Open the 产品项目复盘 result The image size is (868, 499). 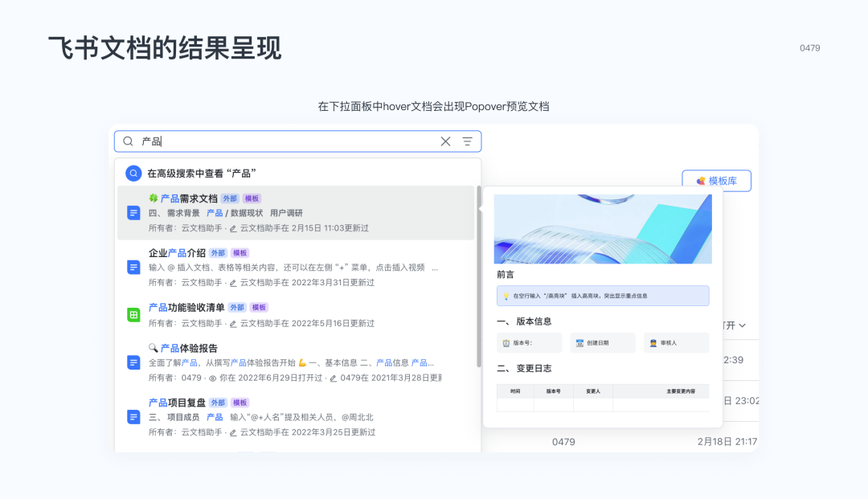click(x=177, y=403)
